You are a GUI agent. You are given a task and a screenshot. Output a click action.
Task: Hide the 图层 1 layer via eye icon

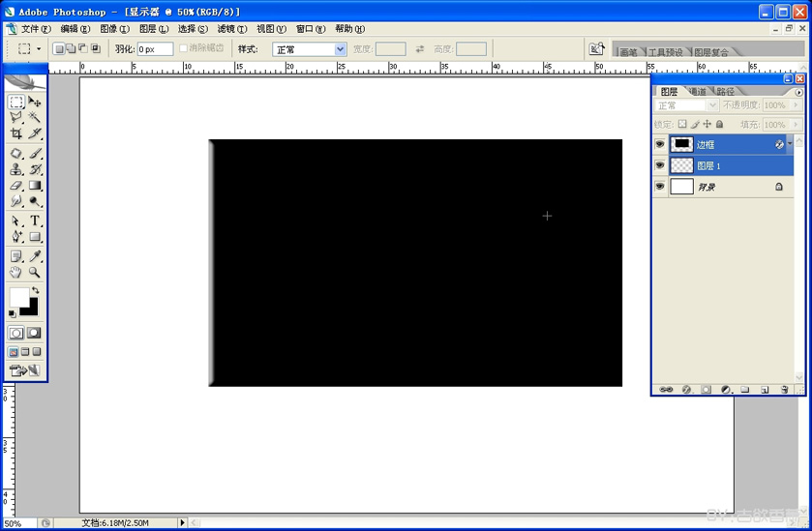point(660,165)
